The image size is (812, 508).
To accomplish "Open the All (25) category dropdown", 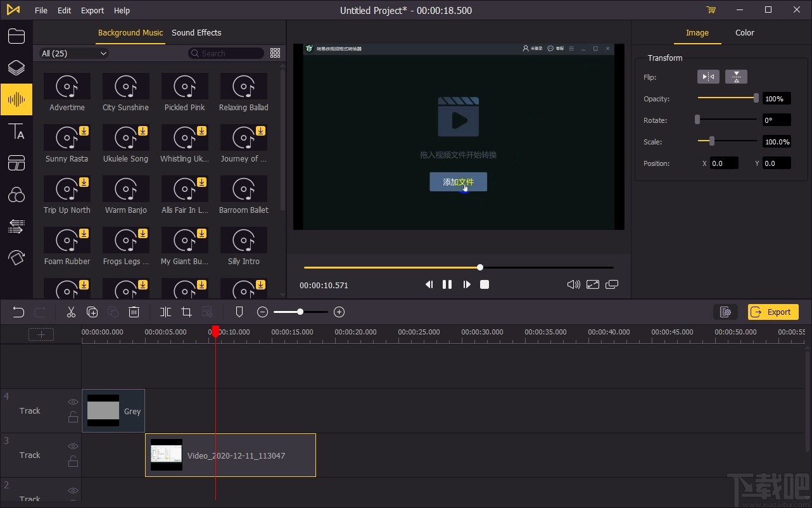I will (x=73, y=53).
